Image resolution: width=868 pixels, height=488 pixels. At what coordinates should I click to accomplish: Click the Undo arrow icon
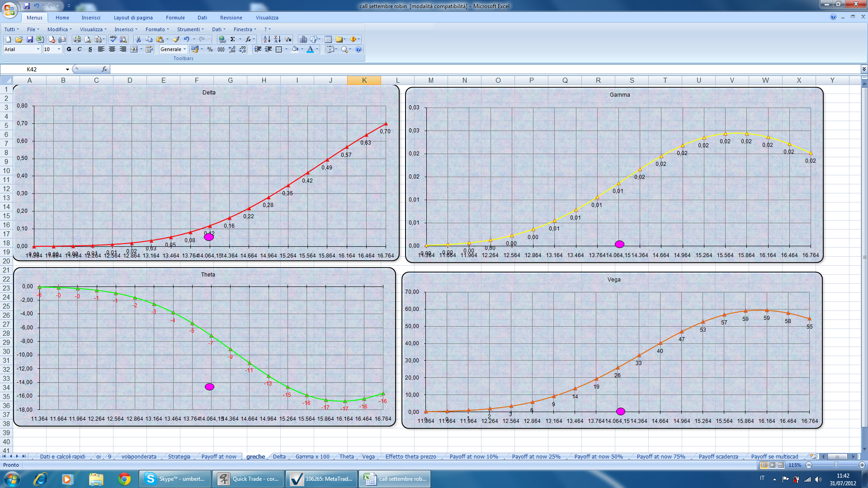[186, 39]
